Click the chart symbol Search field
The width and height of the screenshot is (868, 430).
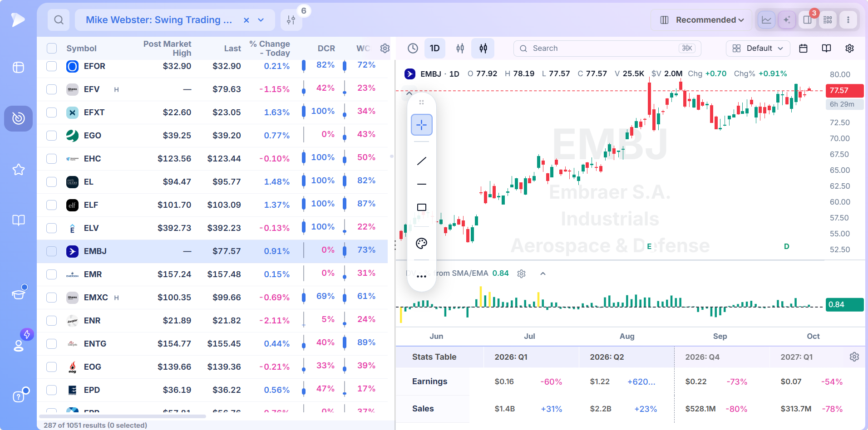(607, 48)
